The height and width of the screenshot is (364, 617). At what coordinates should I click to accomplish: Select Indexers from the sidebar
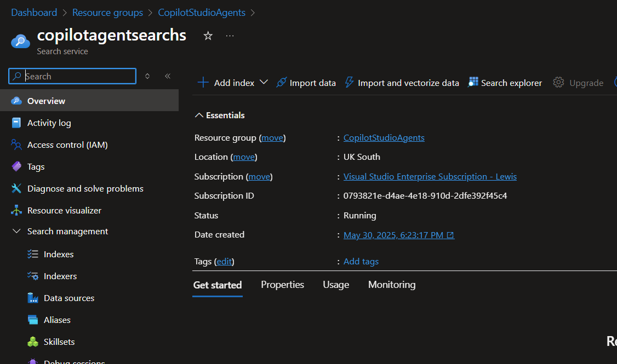pyautogui.click(x=60, y=276)
